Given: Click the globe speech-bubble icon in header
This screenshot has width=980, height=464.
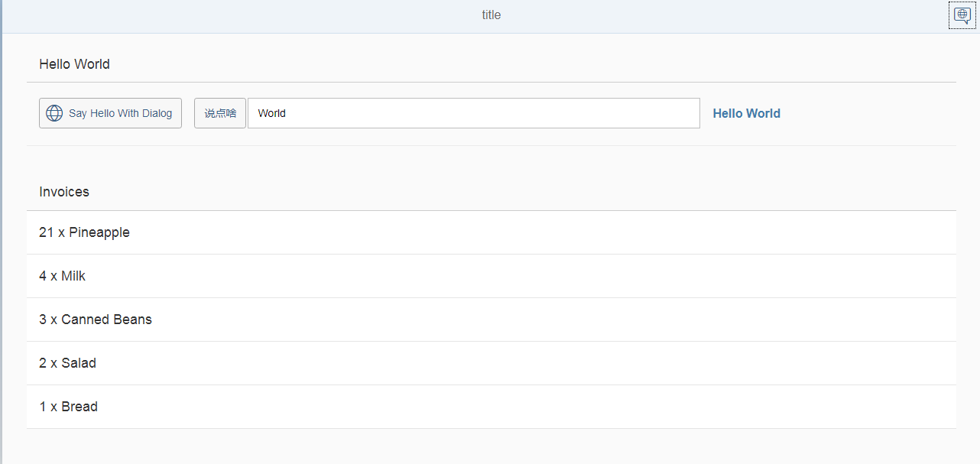Looking at the screenshot, I should [962, 15].
